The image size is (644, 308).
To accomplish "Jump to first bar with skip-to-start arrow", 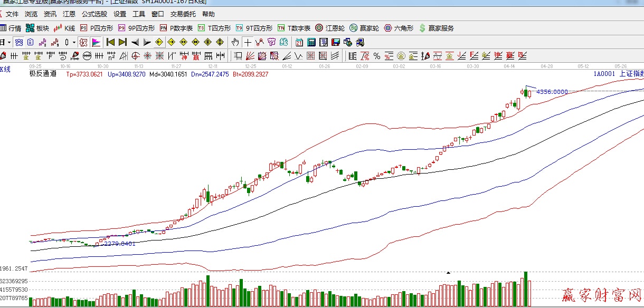I will click(x=110, y=42).
